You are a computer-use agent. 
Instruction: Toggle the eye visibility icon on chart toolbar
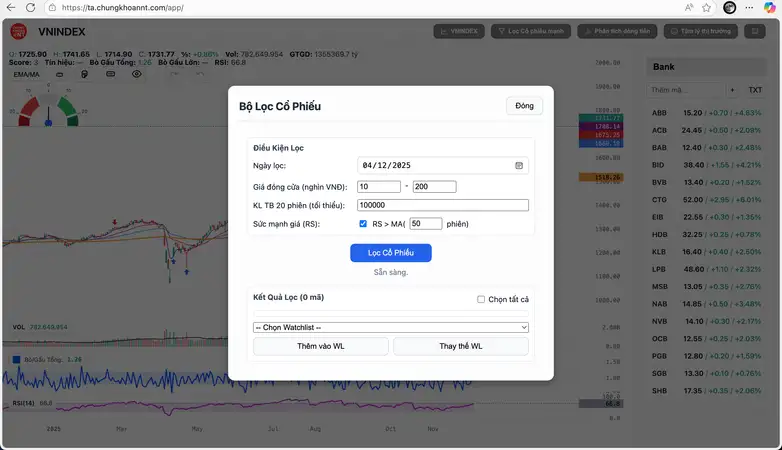(x=137, y=74)
